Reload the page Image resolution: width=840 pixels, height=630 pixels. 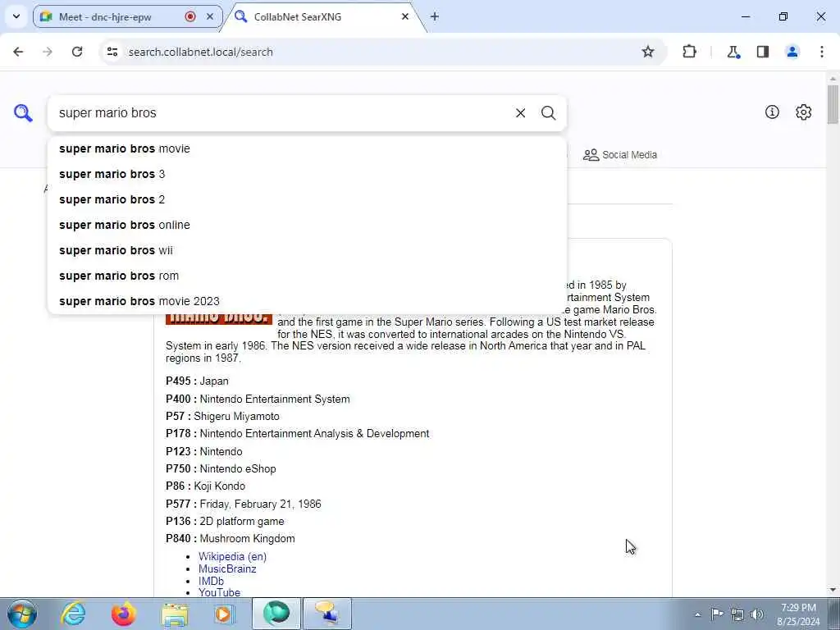tap(77, 52)
